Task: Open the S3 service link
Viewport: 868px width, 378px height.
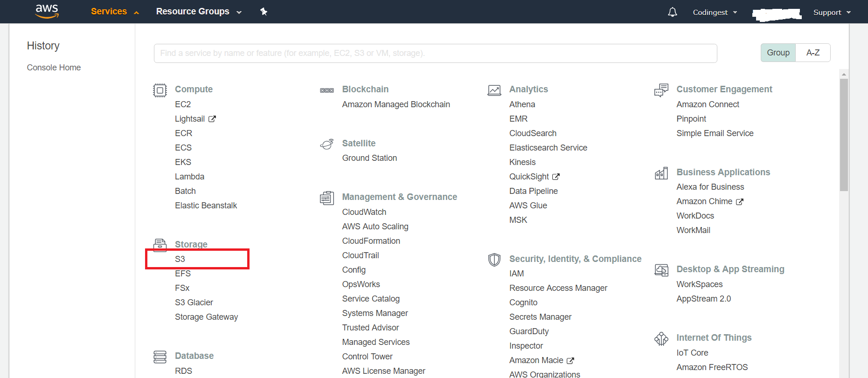Action: pyautogui.click(x=180, y=259)
